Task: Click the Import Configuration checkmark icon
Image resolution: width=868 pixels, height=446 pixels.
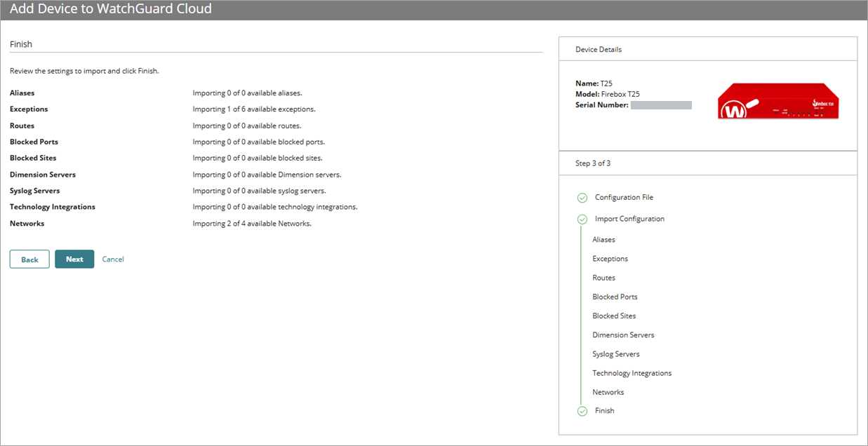Action: 582,219
